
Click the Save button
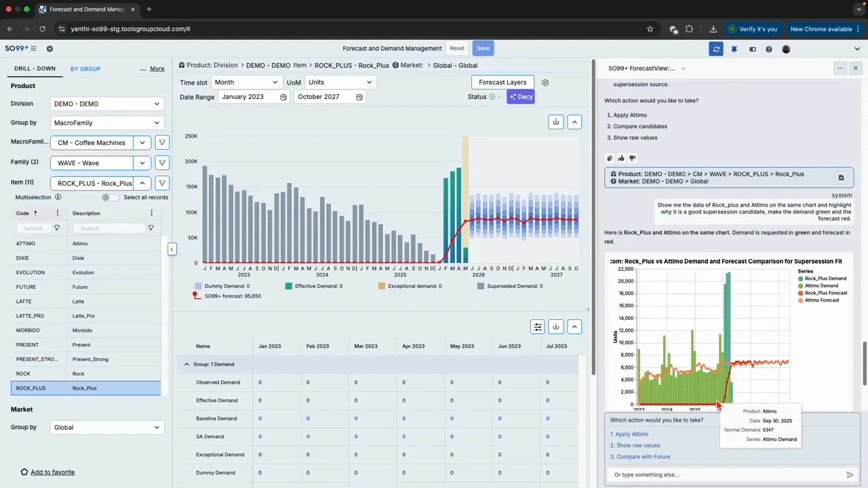(483, 48)
